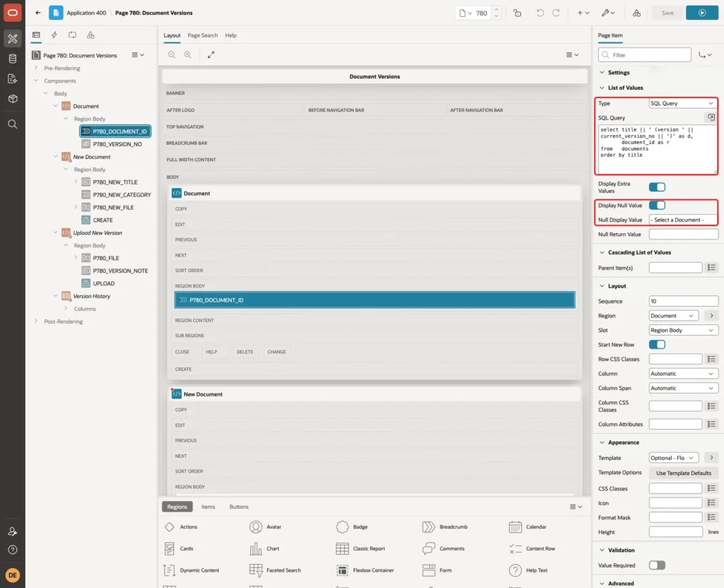Go back with the left arrow
The width and height of the screenshot is (724, 588).
[x=38, y=13]
